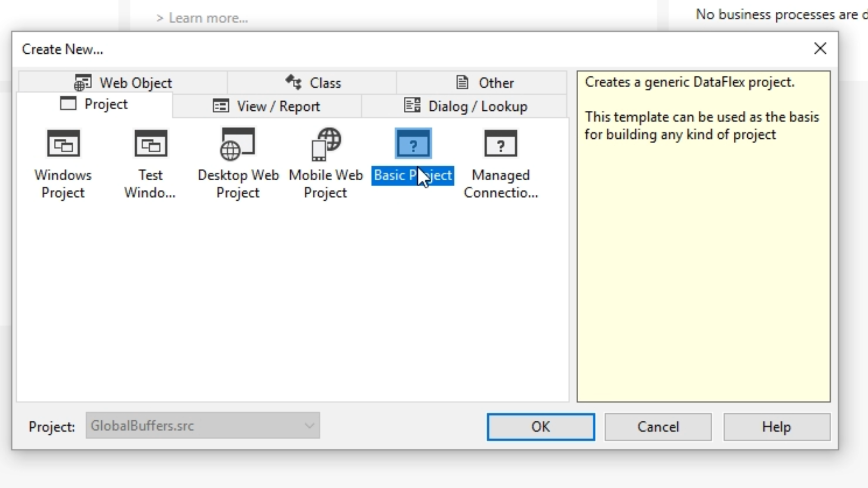The height and width of the screenshot is (488, 868).
Task: Expand the Project combo box arrow
Action: (309, 426)
